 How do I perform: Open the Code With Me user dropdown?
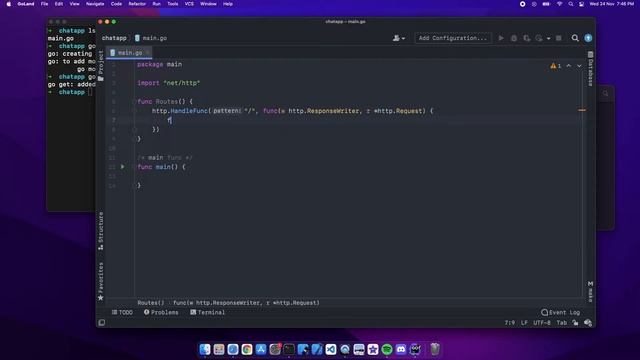(x=398, y=38)
